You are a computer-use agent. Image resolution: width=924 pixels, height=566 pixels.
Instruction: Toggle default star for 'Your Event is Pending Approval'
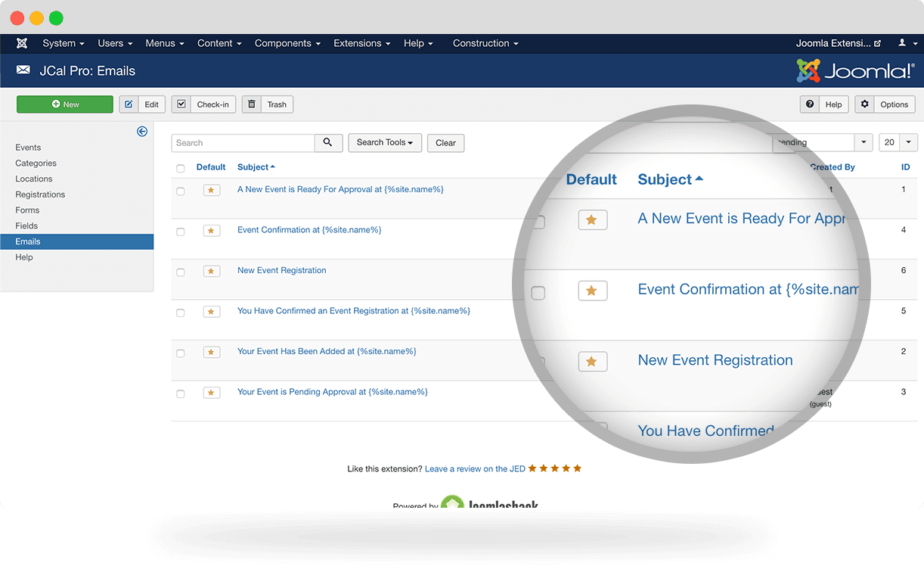212,393
